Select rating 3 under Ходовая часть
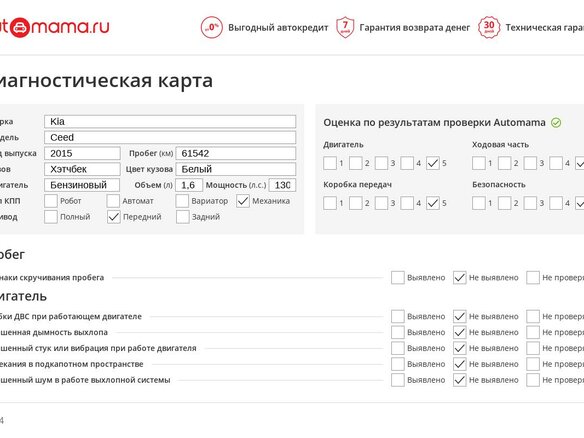 pyautogui.click(x=530, y=163)
